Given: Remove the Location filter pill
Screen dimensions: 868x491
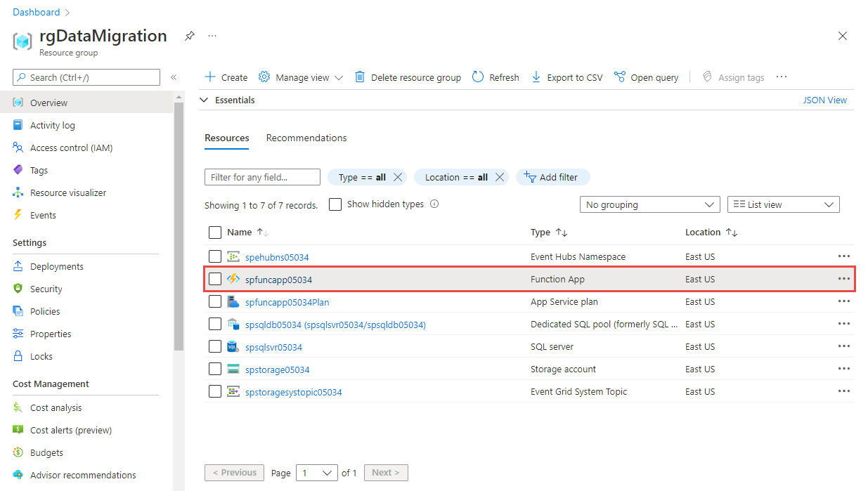Looking at the screenshot, I should click(500, 177).
